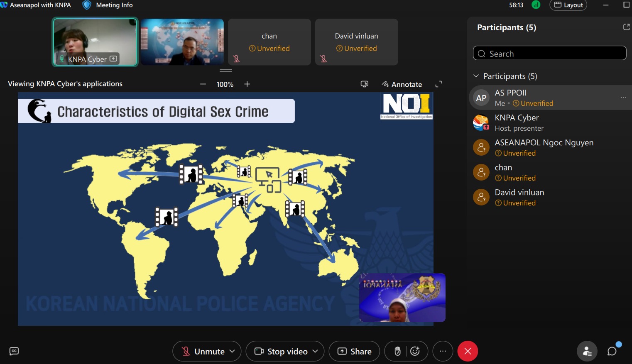Screen dimensions: 632x364
Task: Raise hand in the meeting
Action: click(397, 352)
